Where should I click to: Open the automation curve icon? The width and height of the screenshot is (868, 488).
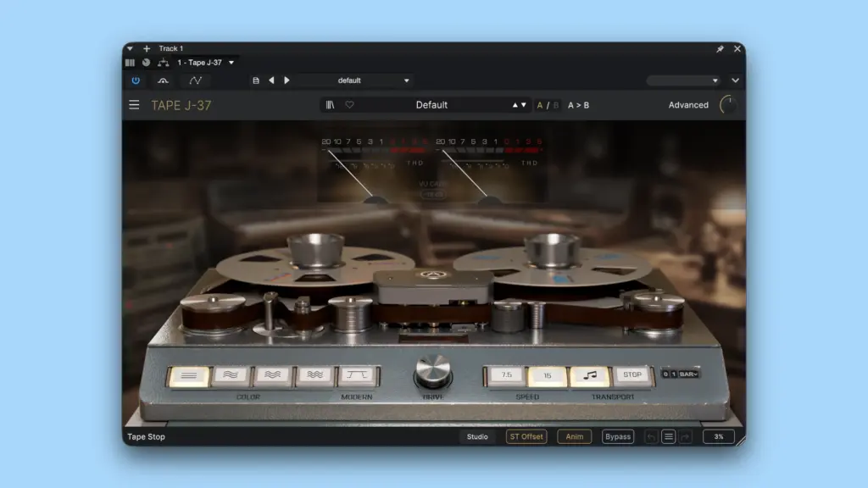click(196, 80)
